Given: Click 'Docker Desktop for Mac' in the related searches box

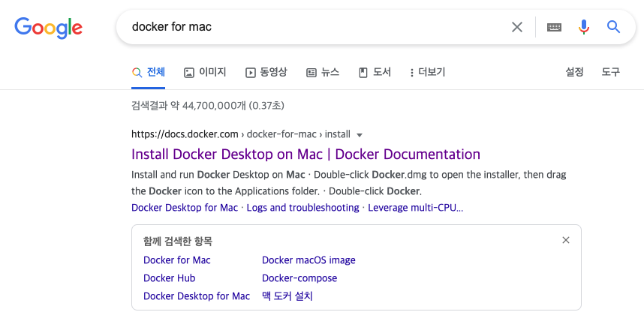Looking at the screenshot, I should pos(197,296).
